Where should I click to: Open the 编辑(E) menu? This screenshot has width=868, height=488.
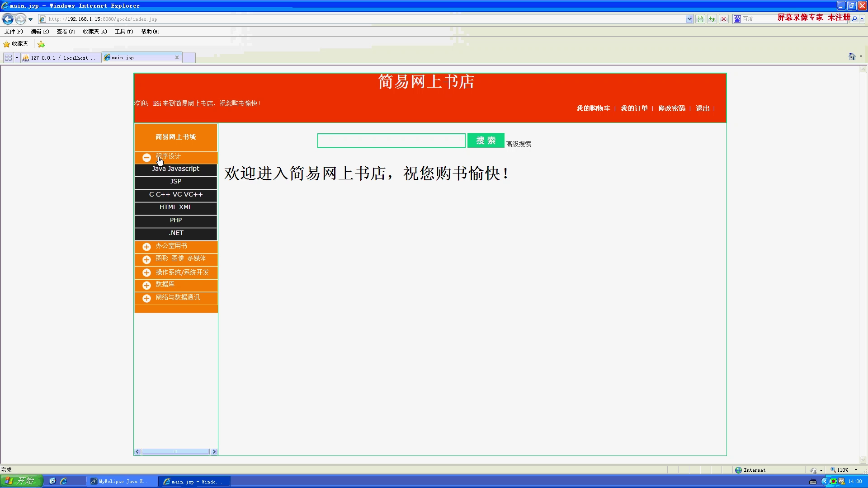[x=40, y=32]
